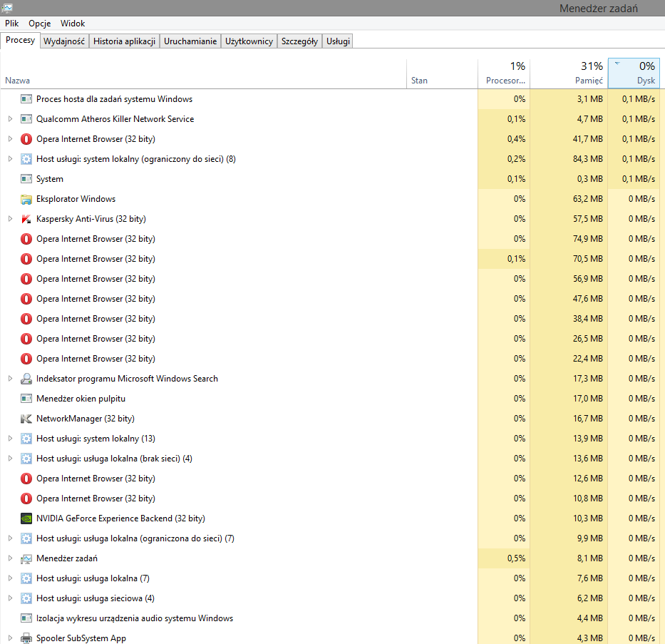The width and height of the screenshot is (665, 644).
Task: Open the Opcje menu
Action: [x=39, y=24]
